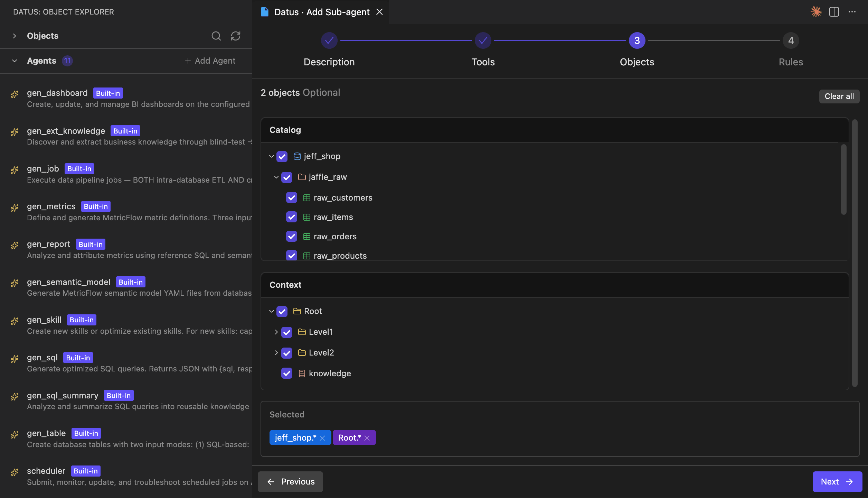Viewport: 868px width, 498px height.
Task: Click the sparkle icon beside gen_ext_knowledge
Action: [15, 132]
